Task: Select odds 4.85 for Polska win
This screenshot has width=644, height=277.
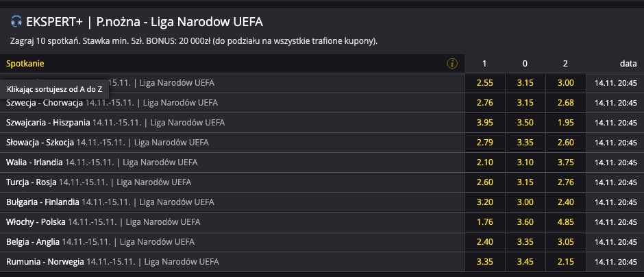Action: tap(565, 222)
